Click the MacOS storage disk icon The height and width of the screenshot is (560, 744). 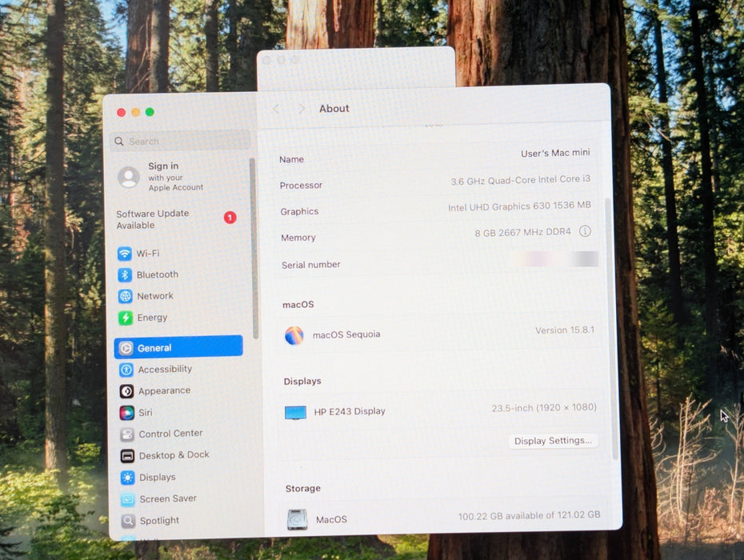(298, 520)
